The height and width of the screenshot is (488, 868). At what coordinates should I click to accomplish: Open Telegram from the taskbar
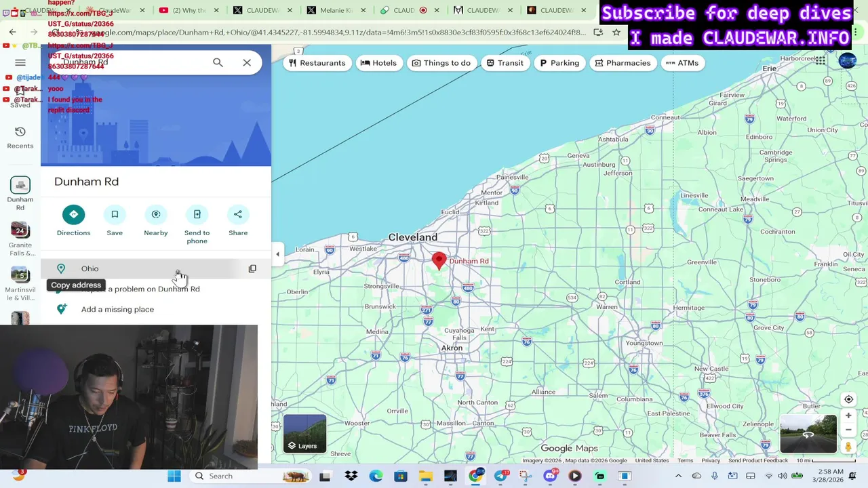(x=500, y=476)
